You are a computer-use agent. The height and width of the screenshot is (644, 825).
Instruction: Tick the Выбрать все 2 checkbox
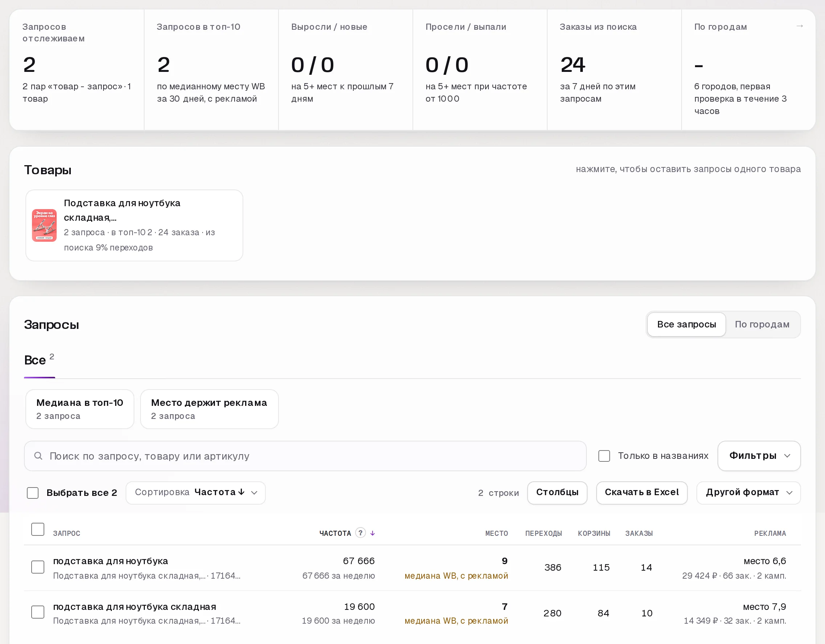click(x=33, y=493)
